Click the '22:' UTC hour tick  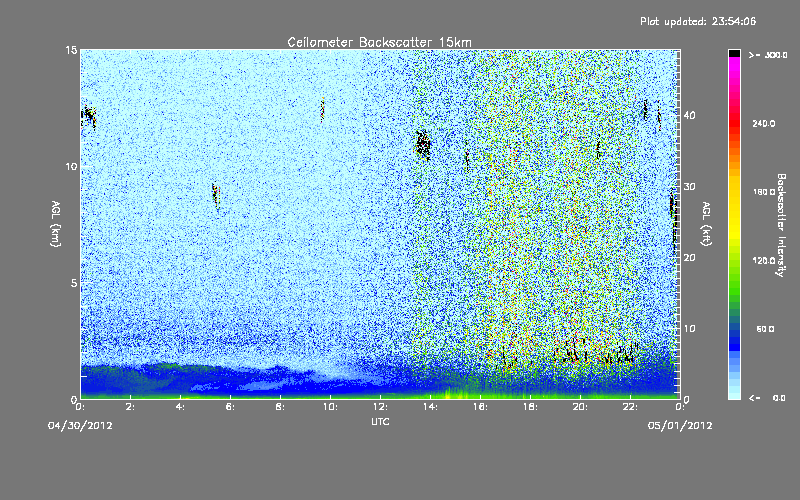click(x=630, y=407)
